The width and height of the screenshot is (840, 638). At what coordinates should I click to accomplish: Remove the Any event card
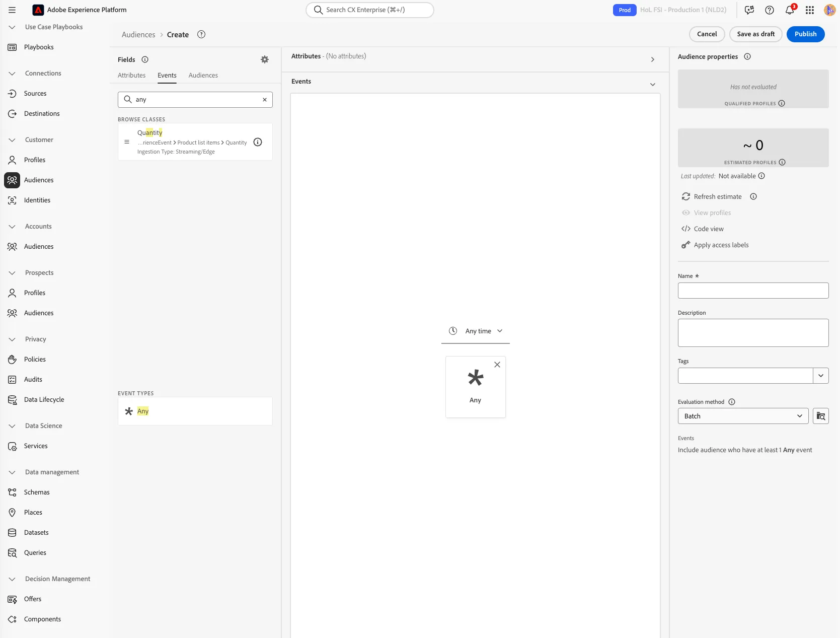497,365
